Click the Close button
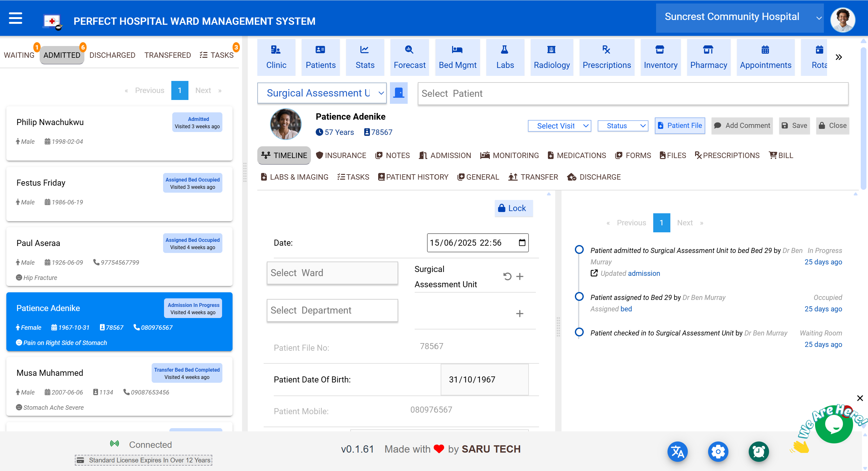 (832, 126)
